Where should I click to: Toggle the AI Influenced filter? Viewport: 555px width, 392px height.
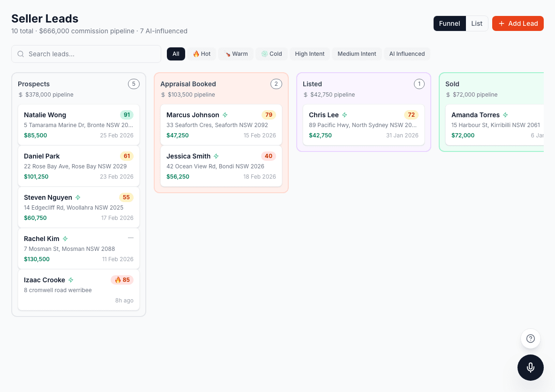click(407, 53)
